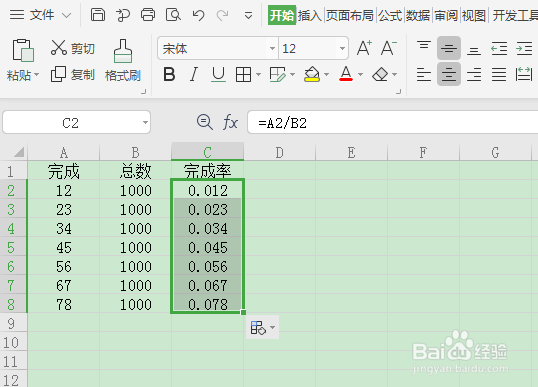Click the Paste clipboard icon
The height and width of the screenshot is (387, 538).
point(23,50)
